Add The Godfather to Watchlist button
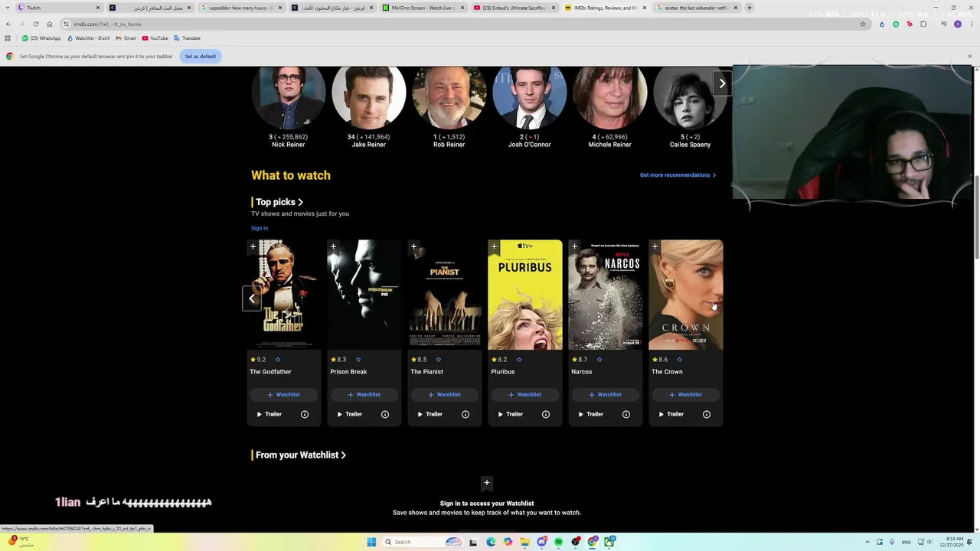Screen dimensions: 980x551 [284, 395]
